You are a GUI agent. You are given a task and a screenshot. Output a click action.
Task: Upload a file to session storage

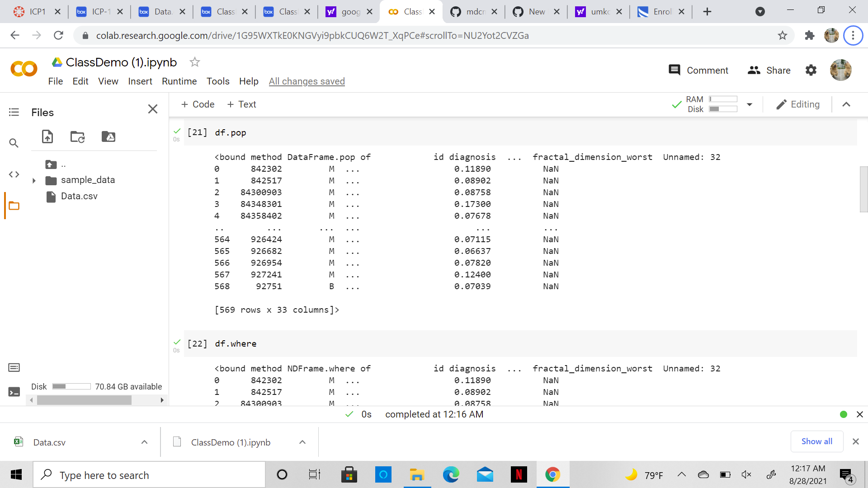click(47, 136)
